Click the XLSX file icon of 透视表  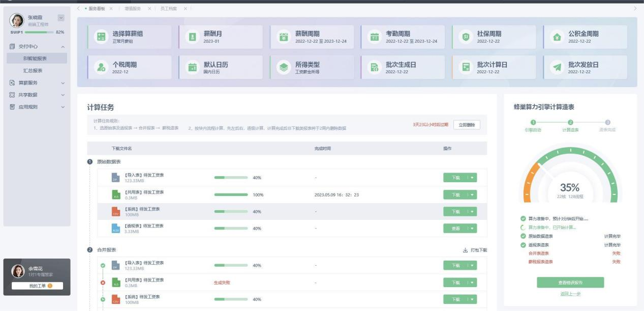coord(115,228)
